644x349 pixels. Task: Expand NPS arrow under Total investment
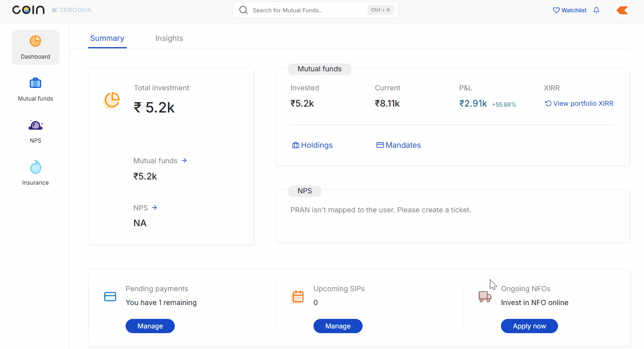click(155, 208)
